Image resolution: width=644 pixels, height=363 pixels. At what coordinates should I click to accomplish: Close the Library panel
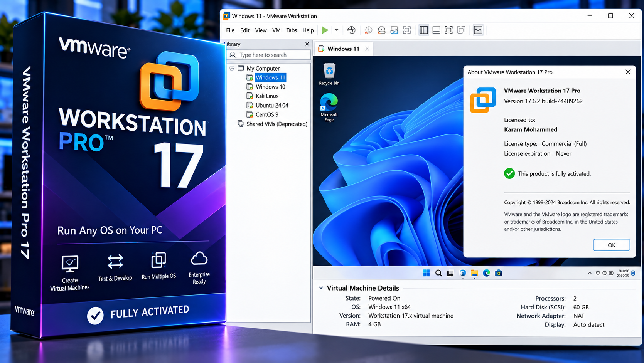[307, 44]
